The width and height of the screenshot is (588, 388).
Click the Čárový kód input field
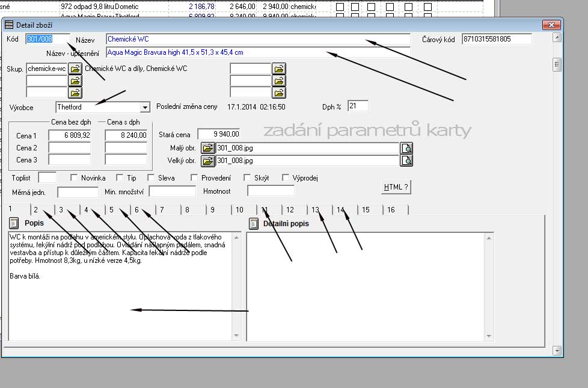497,39
